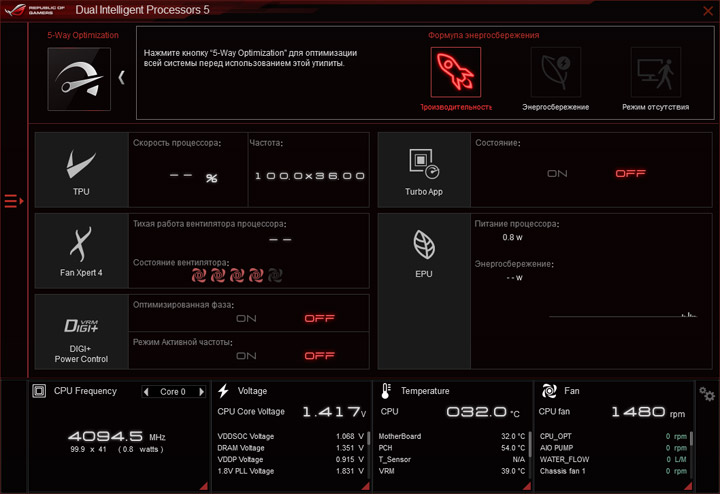Open the Fan Xpert 4 panel
Screen dimensions: 720x494
point(81,251)
